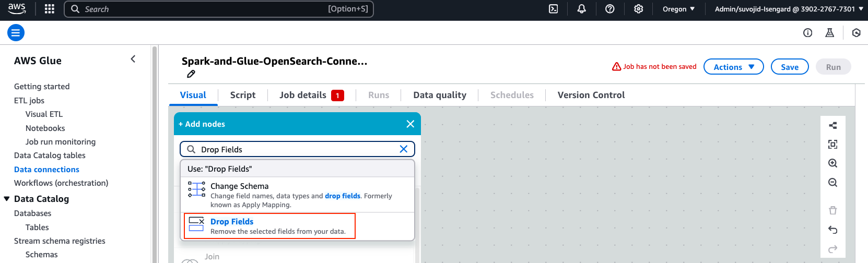Click the flask experiments icon
The image size is (868, 263).
pos(829,33)
